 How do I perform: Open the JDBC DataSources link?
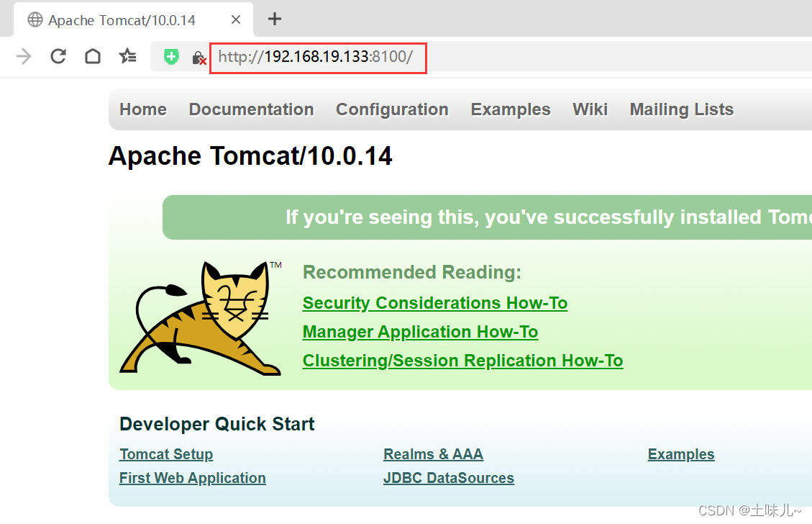pos(449,478)
